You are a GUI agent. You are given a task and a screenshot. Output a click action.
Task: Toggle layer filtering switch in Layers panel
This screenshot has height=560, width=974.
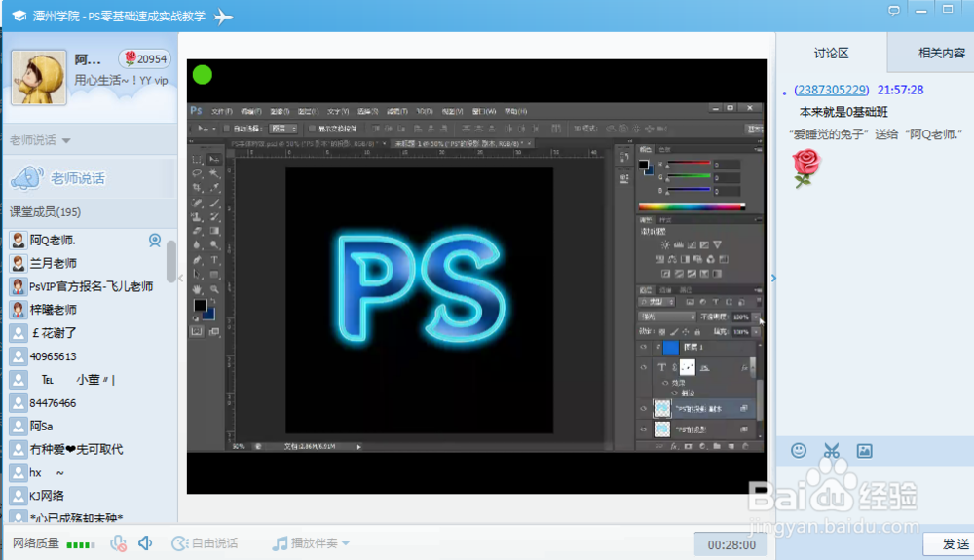758,302
